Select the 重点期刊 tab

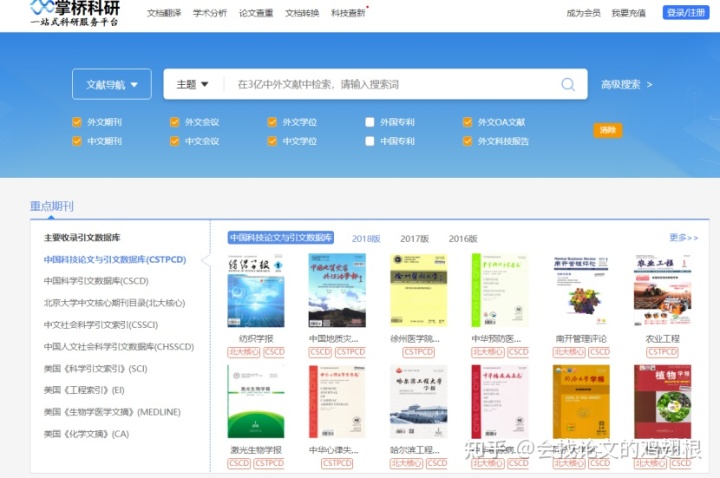click(51, 206)
